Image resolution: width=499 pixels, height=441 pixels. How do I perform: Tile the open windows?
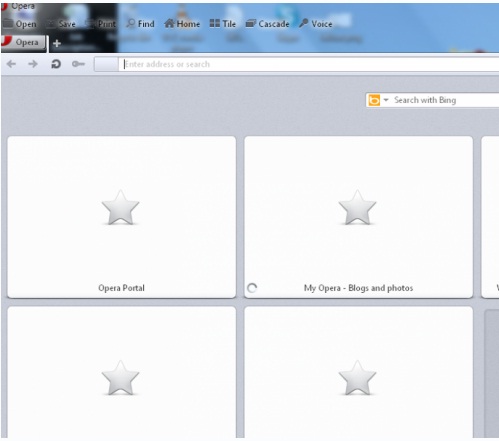pyautogui.click(x=223, y=24)
